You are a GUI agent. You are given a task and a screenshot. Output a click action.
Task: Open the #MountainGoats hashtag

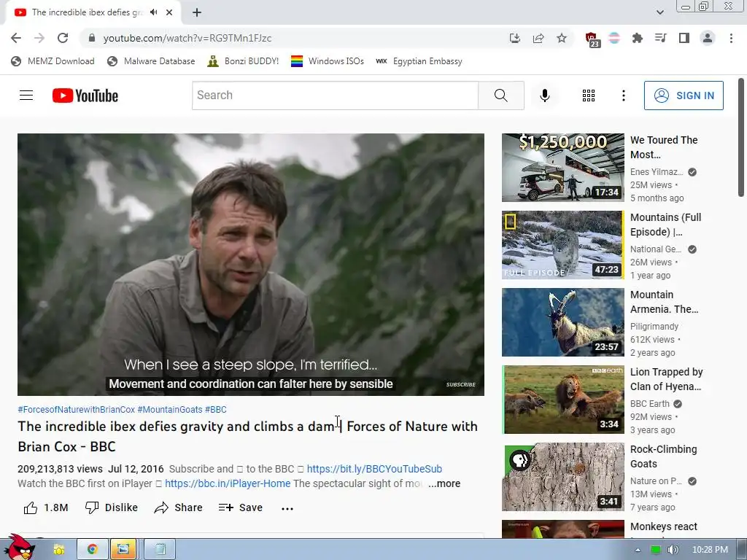click(x=169, y=410)
